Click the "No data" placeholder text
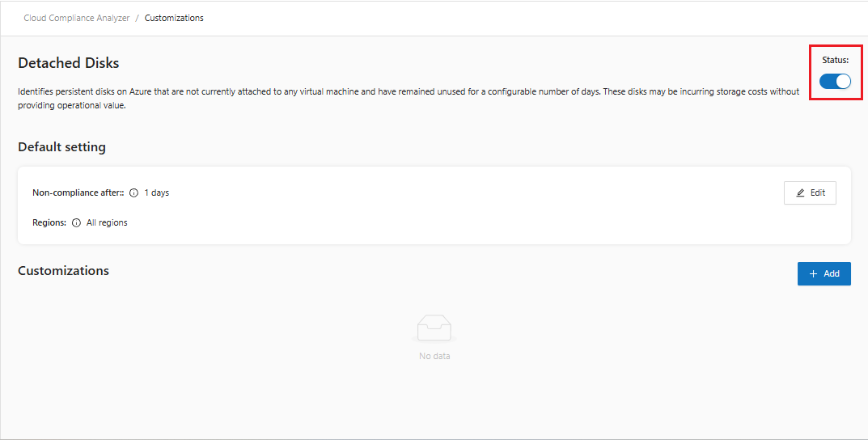 coord(434,356)
